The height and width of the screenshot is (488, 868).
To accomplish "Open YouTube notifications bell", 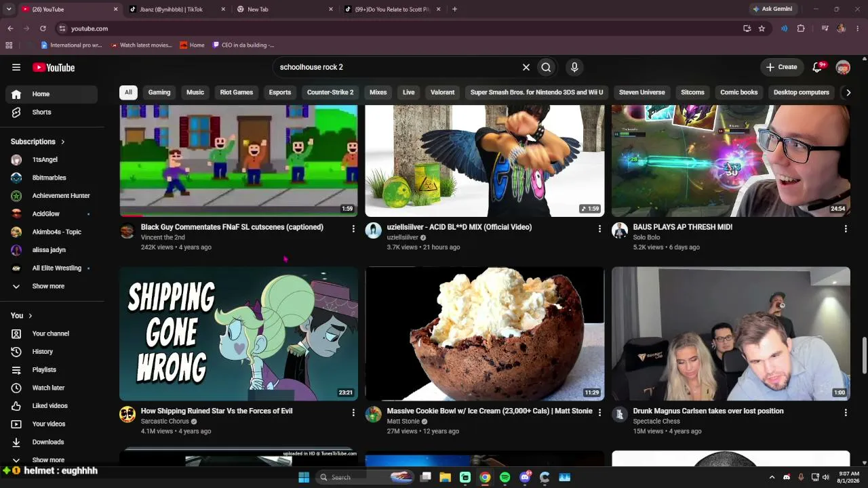I will [x=818, y=67].
